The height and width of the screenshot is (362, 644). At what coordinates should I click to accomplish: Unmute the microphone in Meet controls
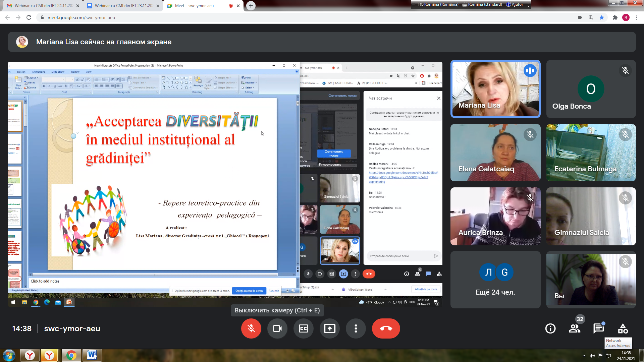tap(251, 328)
